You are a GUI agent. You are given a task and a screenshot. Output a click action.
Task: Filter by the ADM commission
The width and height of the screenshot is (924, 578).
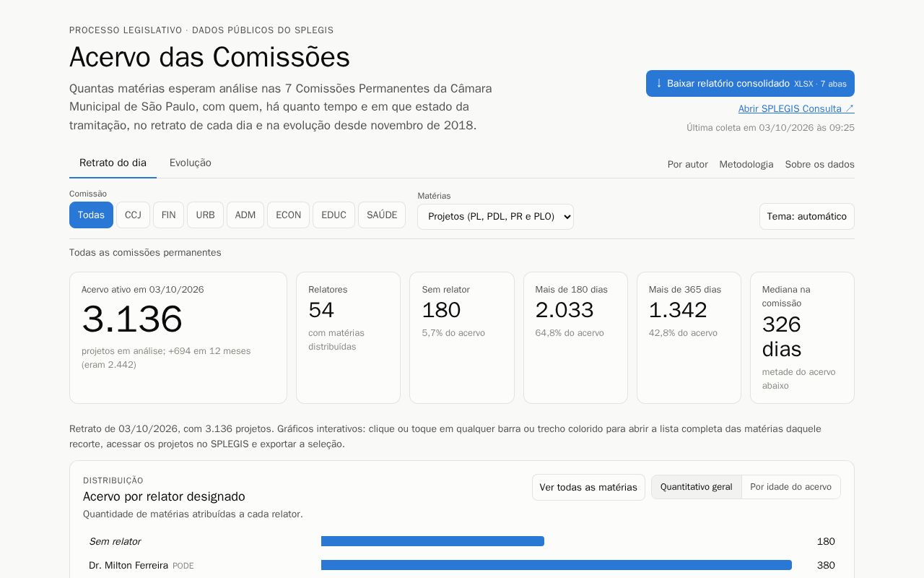[x=245, y=215]
